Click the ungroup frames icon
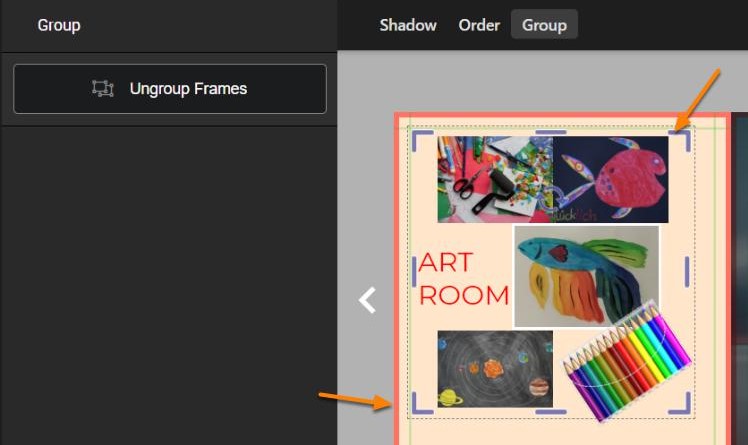This screenshot has height=445, width=748. 103,89
